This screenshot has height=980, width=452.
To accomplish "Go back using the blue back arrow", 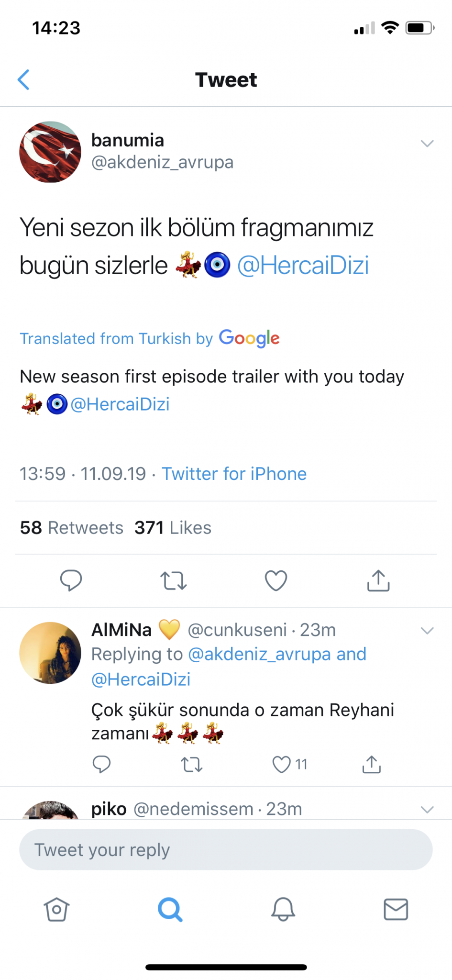I will point(24,79).
